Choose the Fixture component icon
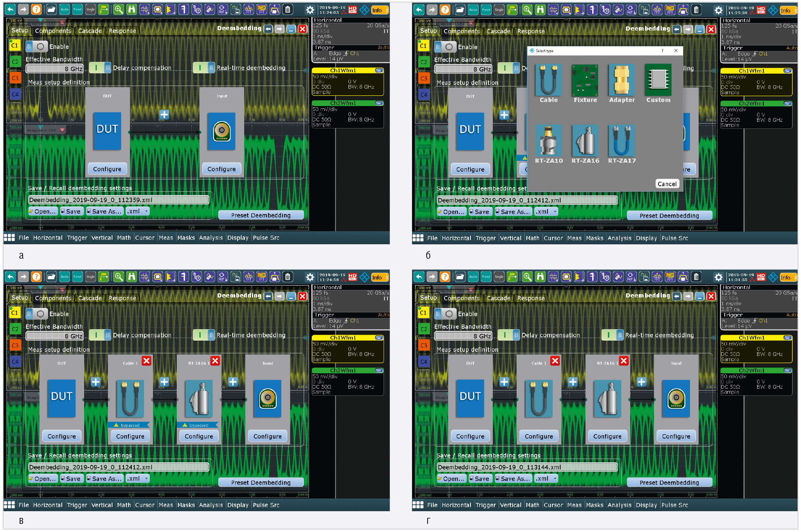Image resolution: width=801 pixels, height=532 pixels. [x=585, y=80]
